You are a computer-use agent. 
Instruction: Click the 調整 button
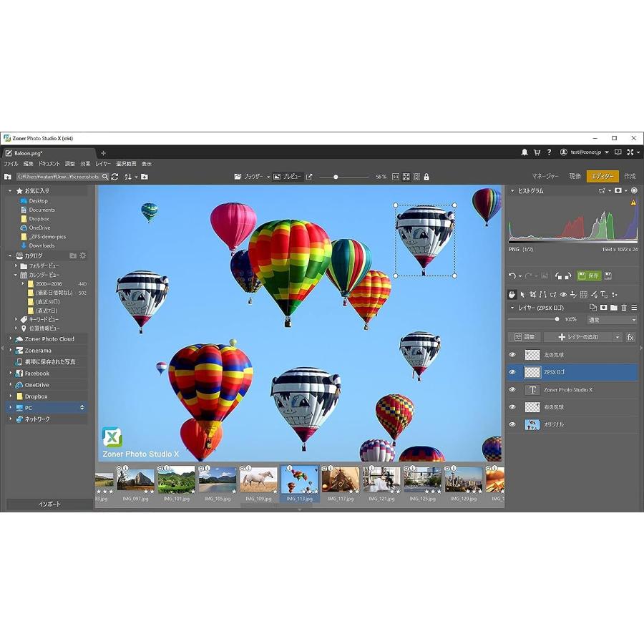(x=525, y=337)
